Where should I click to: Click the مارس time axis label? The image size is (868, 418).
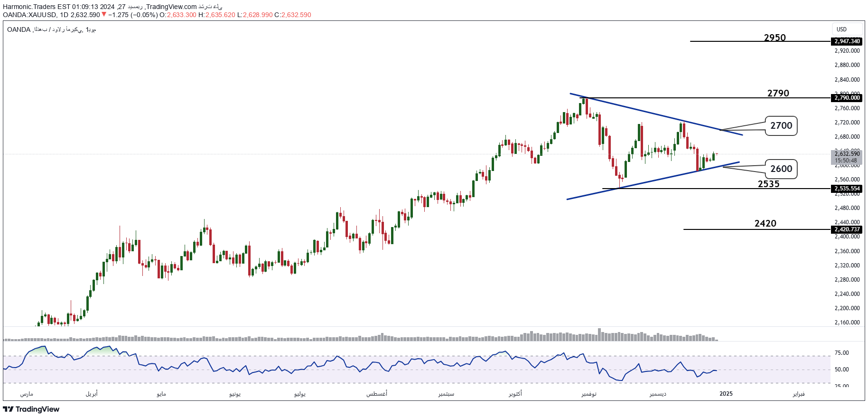point(27,394)
